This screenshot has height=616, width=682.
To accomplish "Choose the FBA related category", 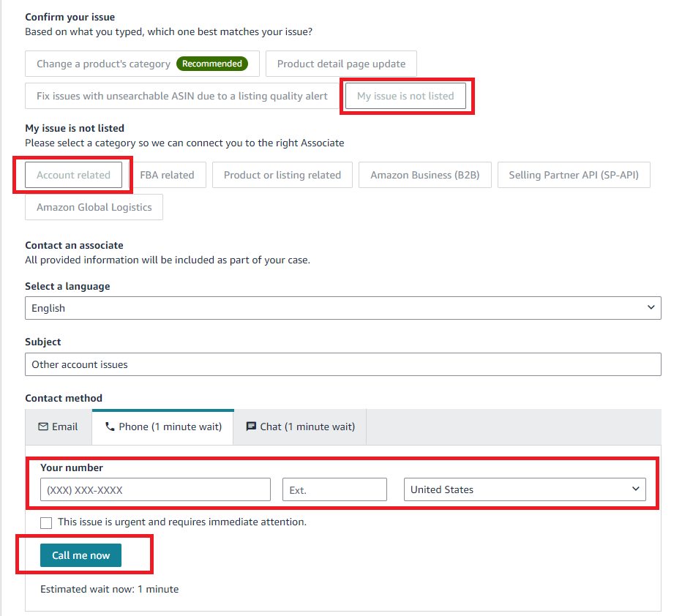I will click(169, 175).
